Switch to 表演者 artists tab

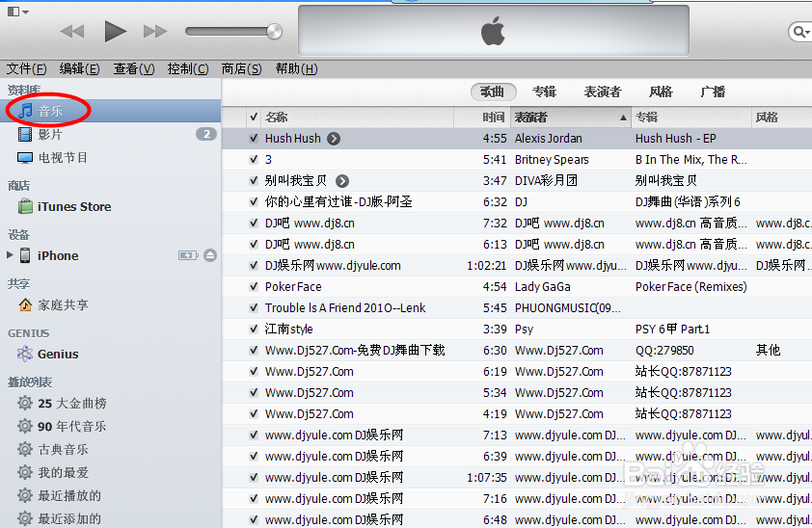603,92
